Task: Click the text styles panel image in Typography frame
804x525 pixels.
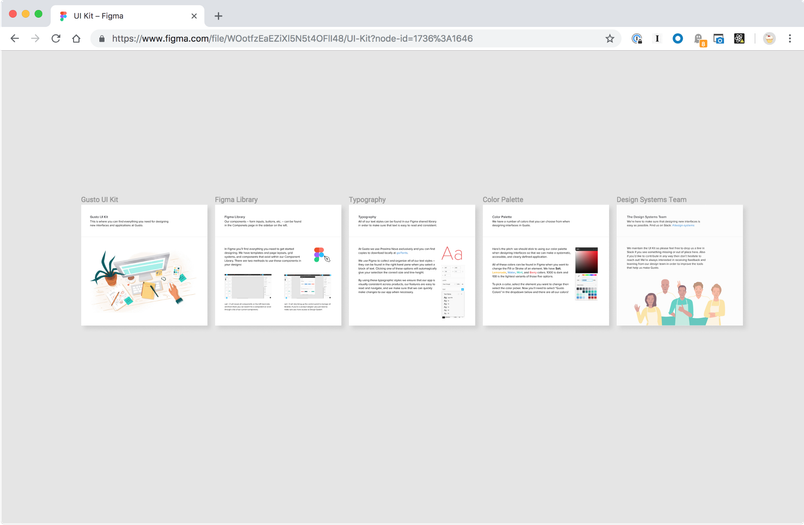Action: (x=453, y=292)
